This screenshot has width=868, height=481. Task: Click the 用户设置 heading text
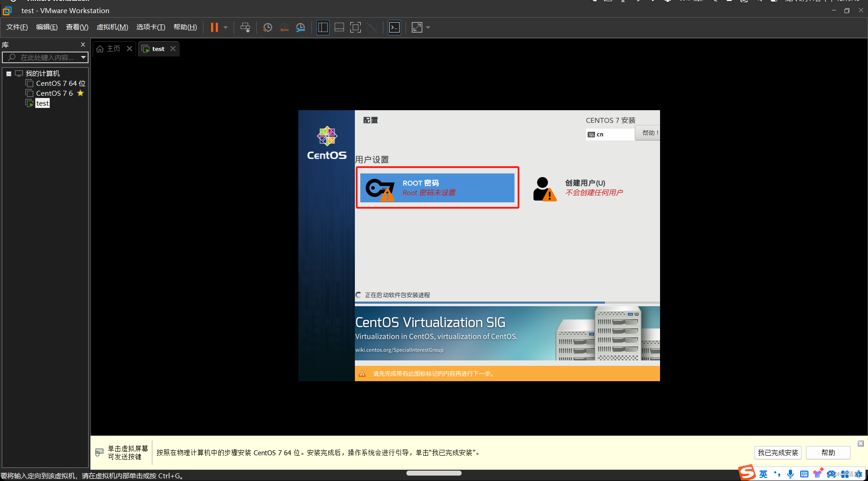pos(372,159)
